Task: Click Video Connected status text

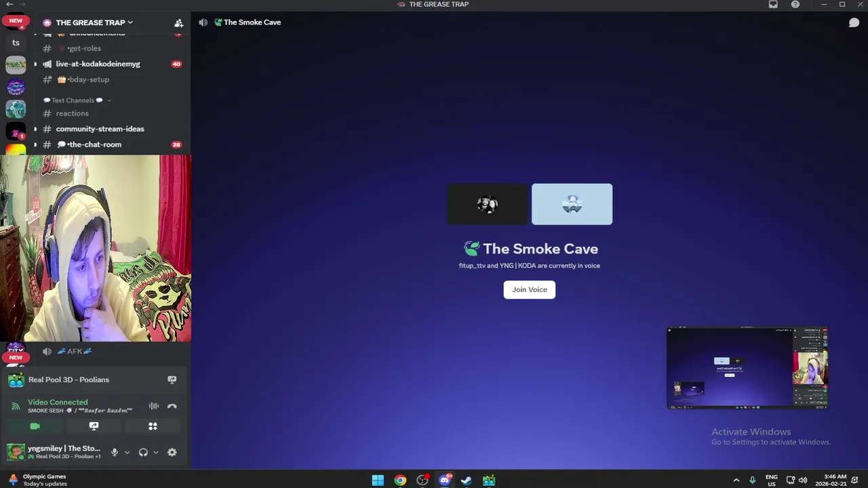Action: (58, 402)
